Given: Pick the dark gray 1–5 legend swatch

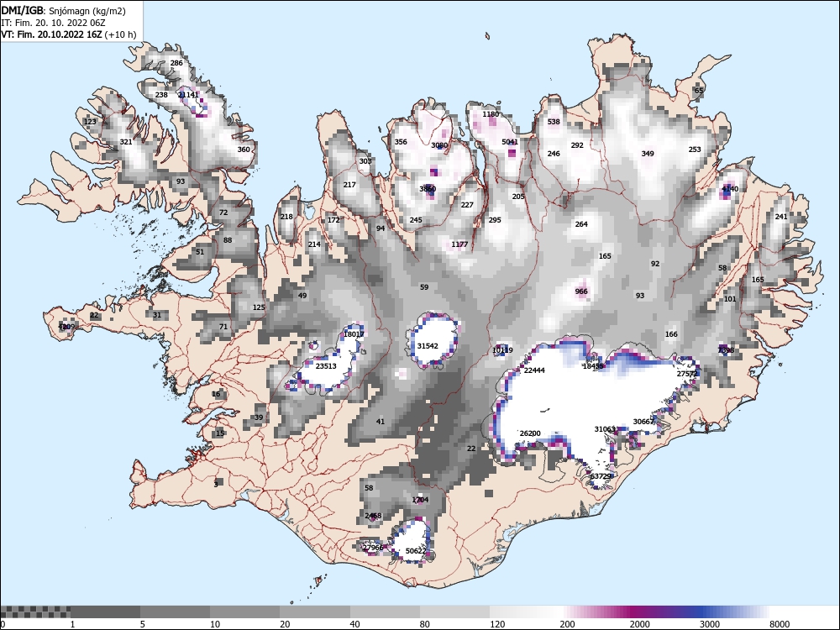Looking at the screenshot, I should tap(105, 612).
